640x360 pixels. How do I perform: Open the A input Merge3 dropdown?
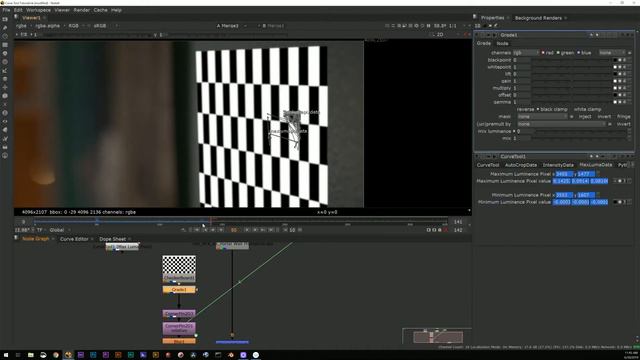point(231,26)
